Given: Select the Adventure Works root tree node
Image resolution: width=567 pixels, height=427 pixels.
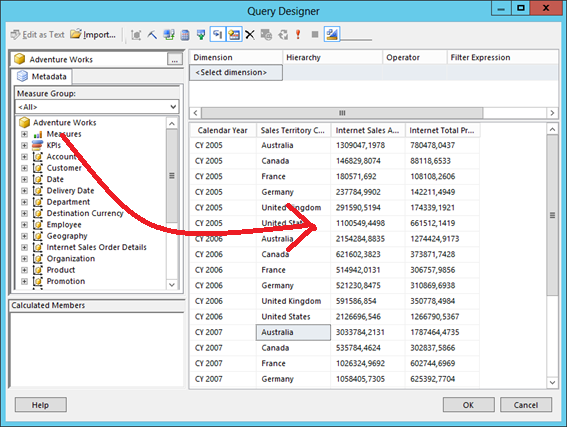Looking at the screenshot, I should [x=64, y=123].
